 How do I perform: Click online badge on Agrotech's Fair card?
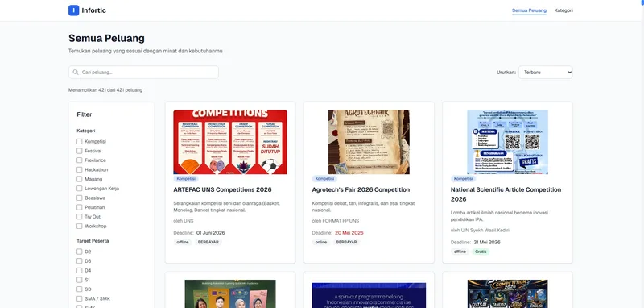point(321,242)
